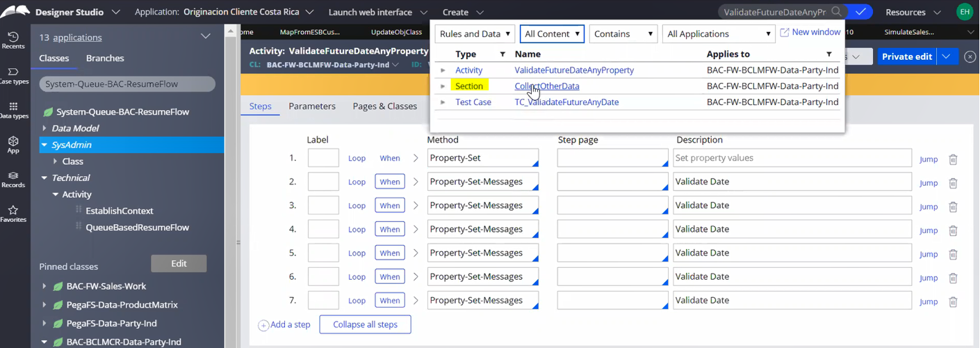Image resolution: width=980 pixels, height=348 pixels.
Task: Click the Type column filter icon
Action: (503, 54)
